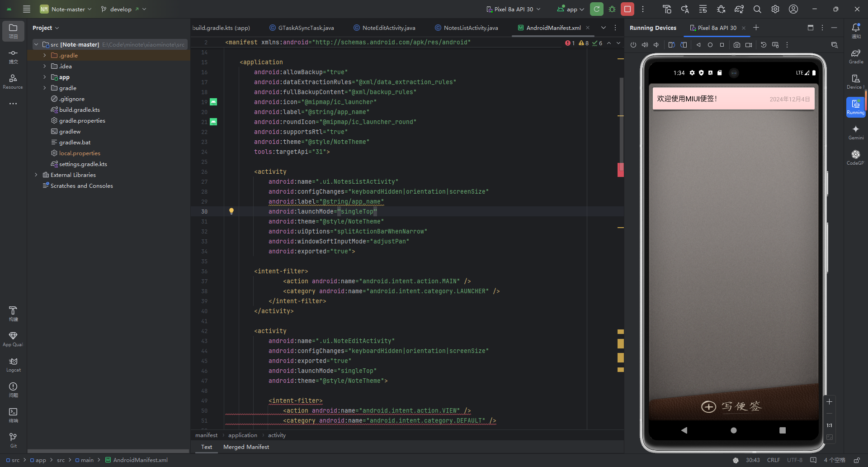Screen dimensions: 868x467
Task: Expand the app folder in project tree
Action: click(45, 77)
